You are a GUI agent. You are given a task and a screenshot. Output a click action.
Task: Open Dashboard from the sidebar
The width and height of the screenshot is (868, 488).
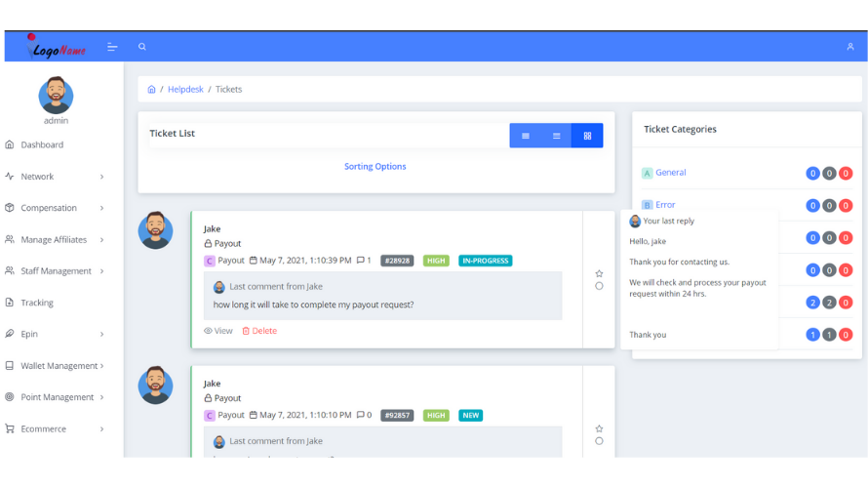tap(41, 144)
